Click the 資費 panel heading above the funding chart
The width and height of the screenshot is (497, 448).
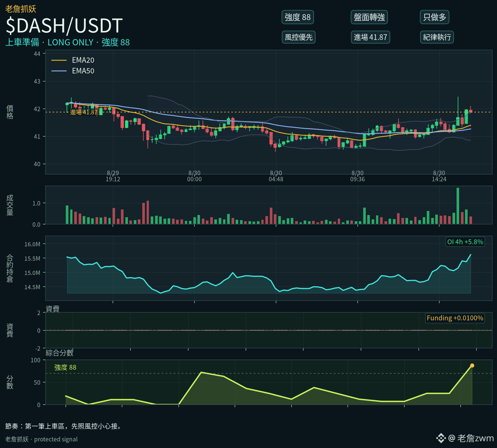tap(53, 309)
